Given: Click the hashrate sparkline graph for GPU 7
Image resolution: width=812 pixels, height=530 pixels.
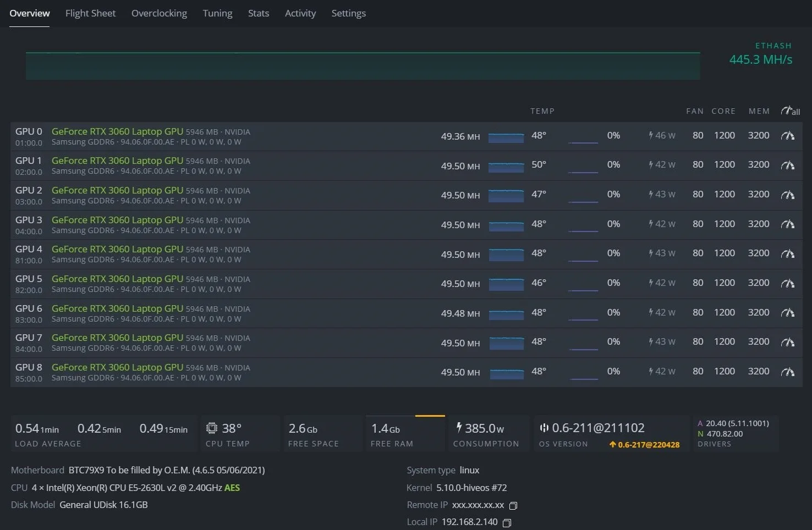Looking at the screenshot, I should [506, 344].
